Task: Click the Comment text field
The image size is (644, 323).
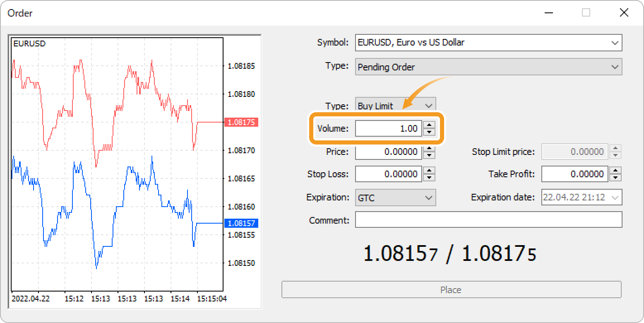Action: click(488, 219)
